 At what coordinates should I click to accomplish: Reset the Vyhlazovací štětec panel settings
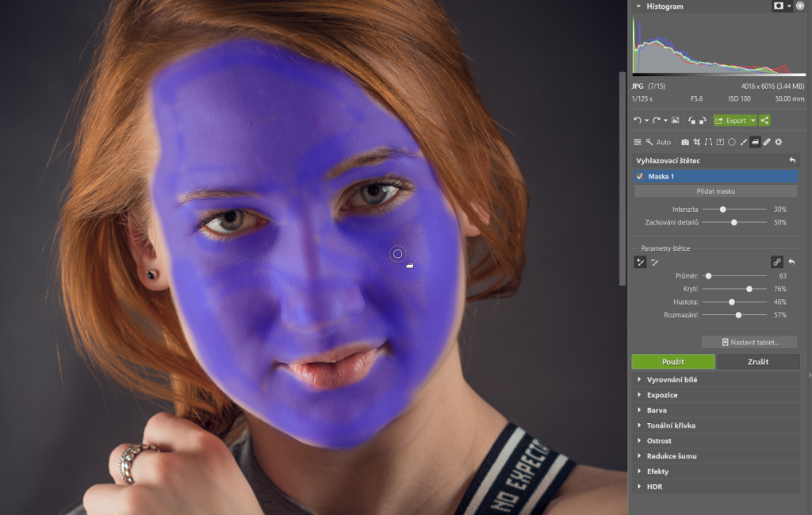[791, 160]
